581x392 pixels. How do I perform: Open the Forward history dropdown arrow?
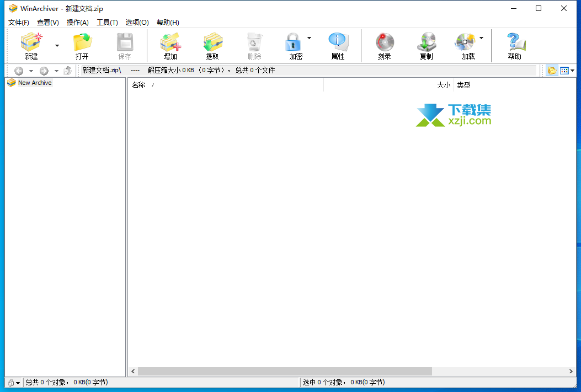56,71
